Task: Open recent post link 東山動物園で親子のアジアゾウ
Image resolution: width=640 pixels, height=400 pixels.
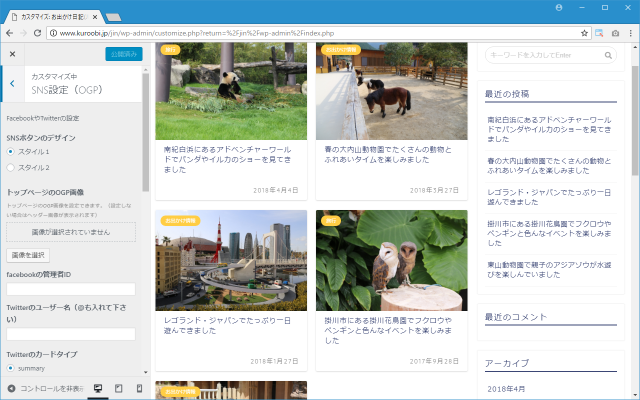Action: (549, 269)
